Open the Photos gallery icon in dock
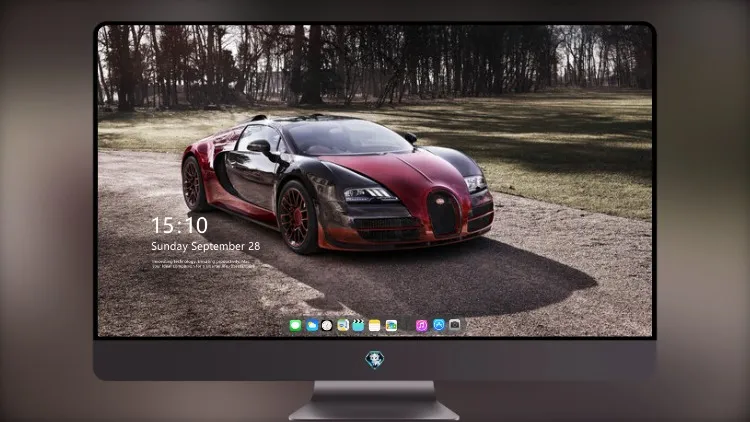This screenshot has height=422, width=750. pyautogui.click(x=391, y=326)
